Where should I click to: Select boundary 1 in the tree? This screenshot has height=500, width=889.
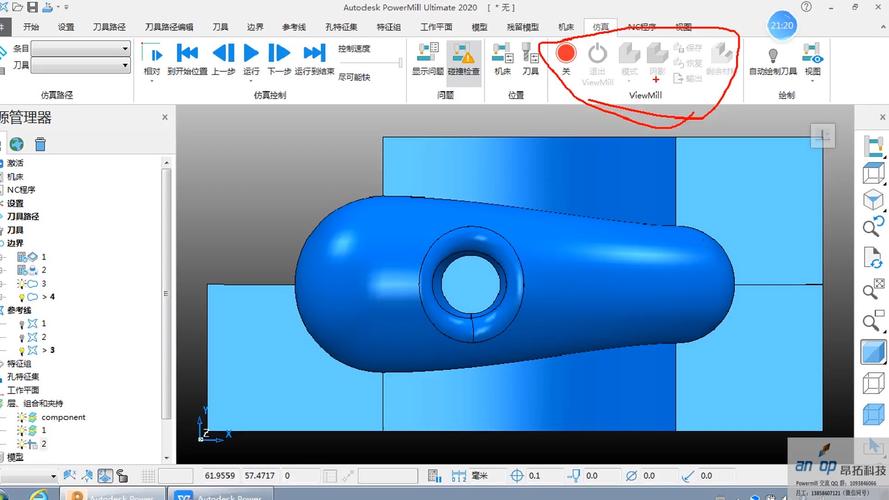(x=44, y=257)
